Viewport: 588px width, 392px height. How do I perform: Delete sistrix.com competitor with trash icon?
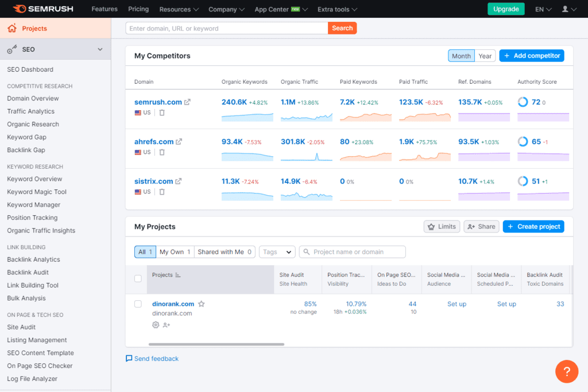[x=162, y=192]
